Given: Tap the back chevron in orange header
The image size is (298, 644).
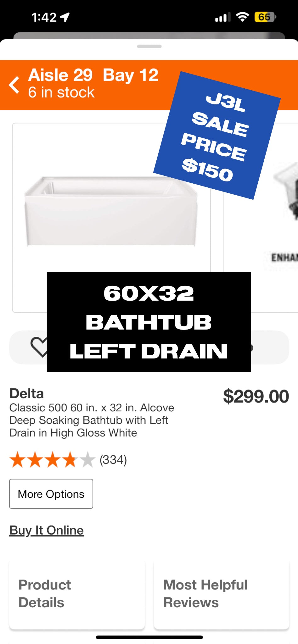Looking at the screenshot, I should 14,85.
